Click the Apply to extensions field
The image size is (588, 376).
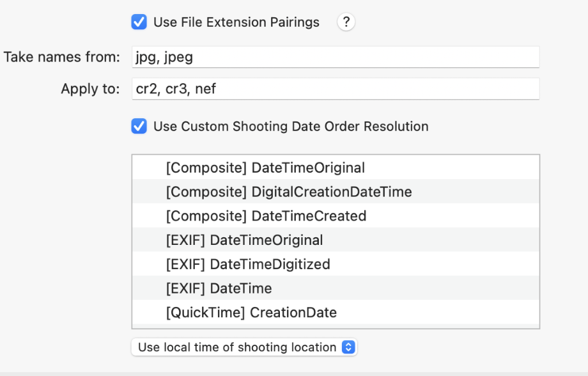(x=336, y=89)
